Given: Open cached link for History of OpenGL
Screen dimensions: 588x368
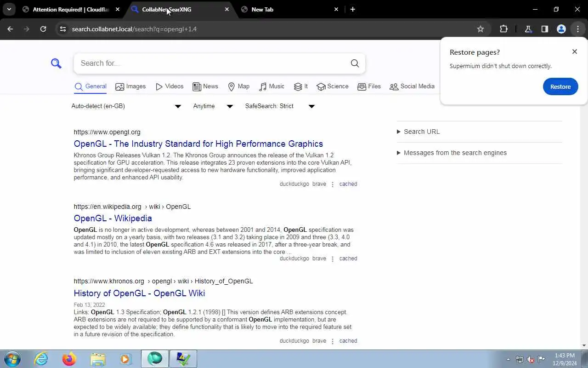Looking at the screenshot, I should point(348,341).
